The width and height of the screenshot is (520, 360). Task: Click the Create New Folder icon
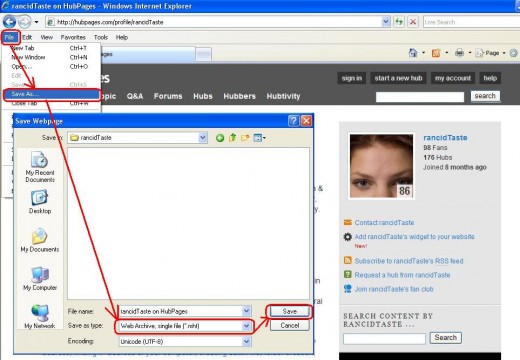pyautogui.click(x=245, y=137)
